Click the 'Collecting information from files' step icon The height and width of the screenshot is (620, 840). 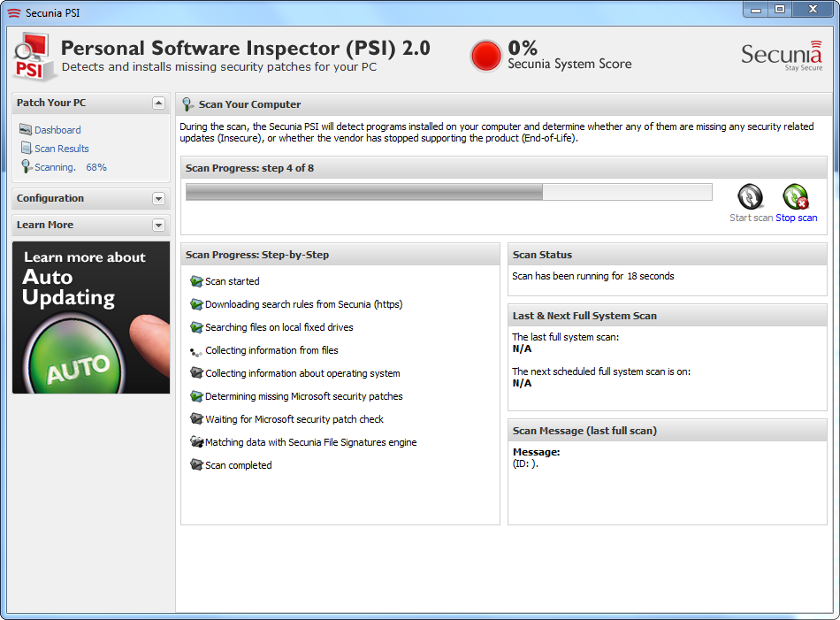[195, 351]
